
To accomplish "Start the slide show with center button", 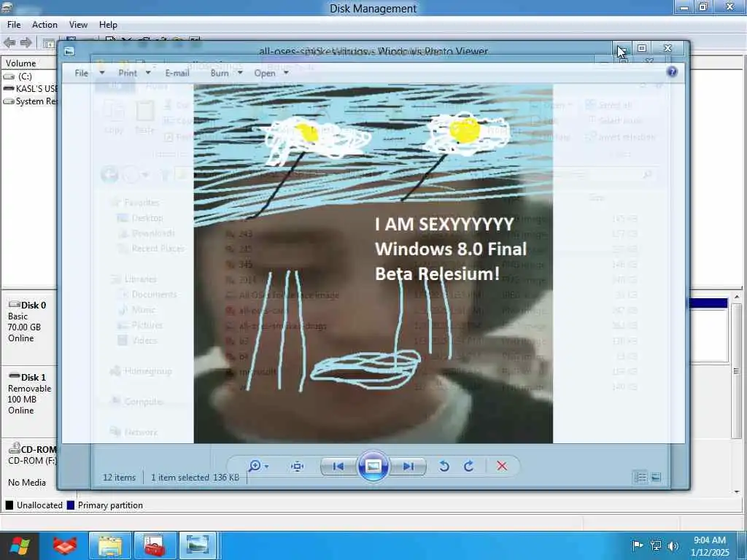I will click(373, 466).
